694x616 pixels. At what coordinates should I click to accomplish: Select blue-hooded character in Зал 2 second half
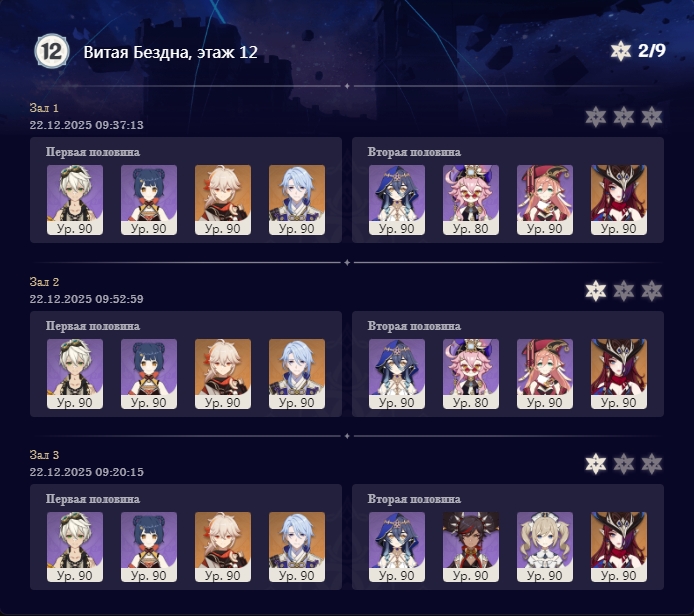click(397, 374)
